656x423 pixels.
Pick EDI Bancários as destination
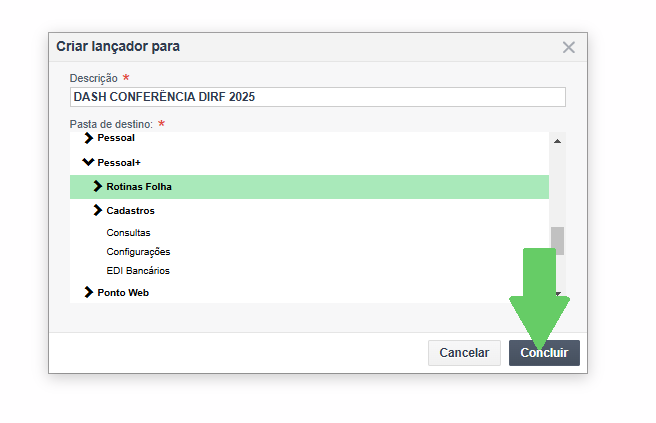coord(138,271)
